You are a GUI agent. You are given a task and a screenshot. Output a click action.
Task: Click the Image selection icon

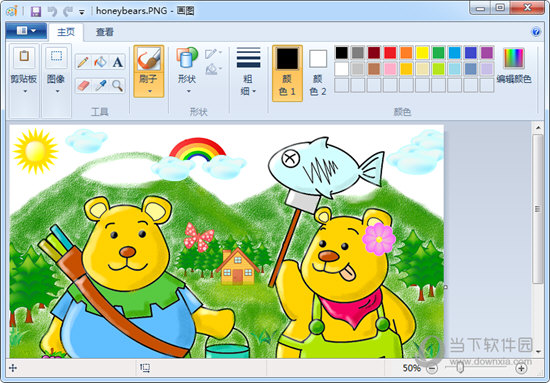[x=56, y=57]
